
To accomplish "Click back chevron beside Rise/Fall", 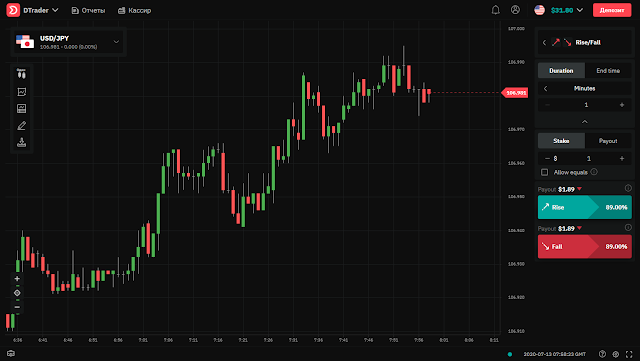I will pos(544,42).
